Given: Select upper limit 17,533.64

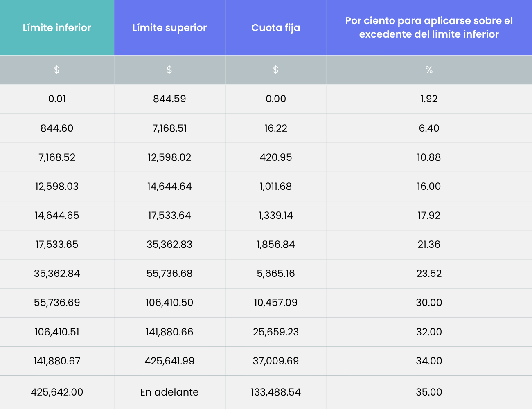Looking at the screenshot, I should (169, 215).
